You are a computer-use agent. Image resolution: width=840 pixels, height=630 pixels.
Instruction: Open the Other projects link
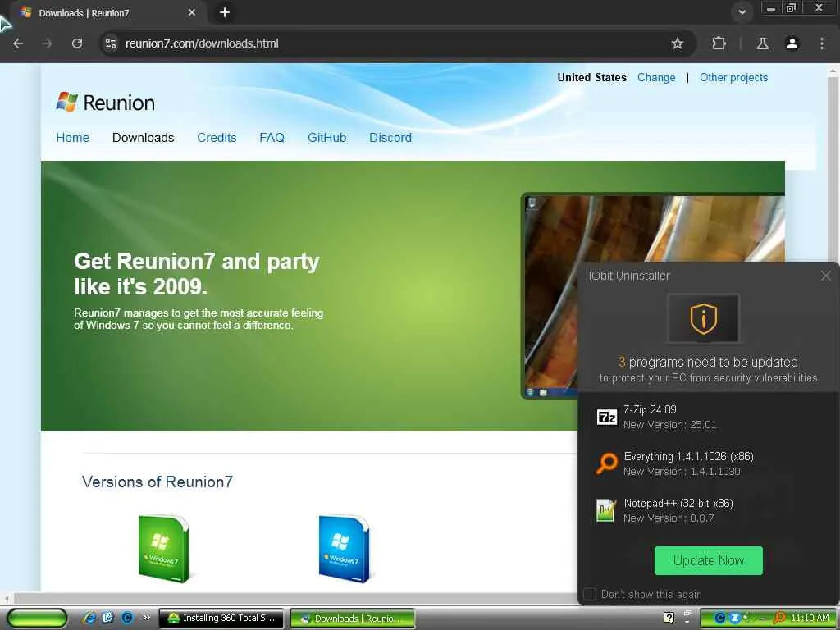(x=733, y=78)
